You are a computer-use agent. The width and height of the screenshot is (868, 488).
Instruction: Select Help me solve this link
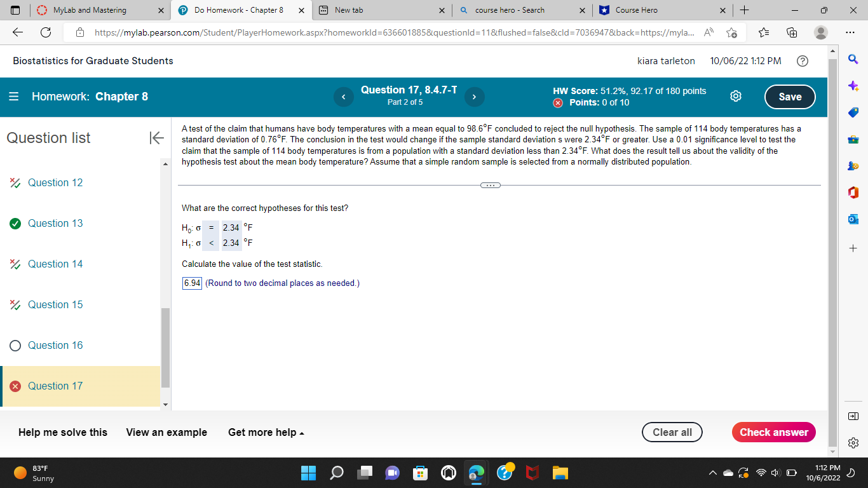(x=62, y=432)
